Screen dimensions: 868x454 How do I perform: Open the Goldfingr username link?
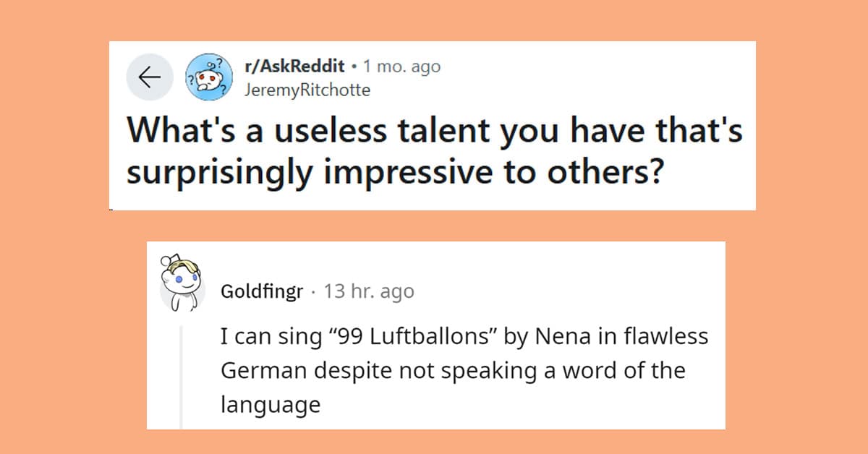262,291
